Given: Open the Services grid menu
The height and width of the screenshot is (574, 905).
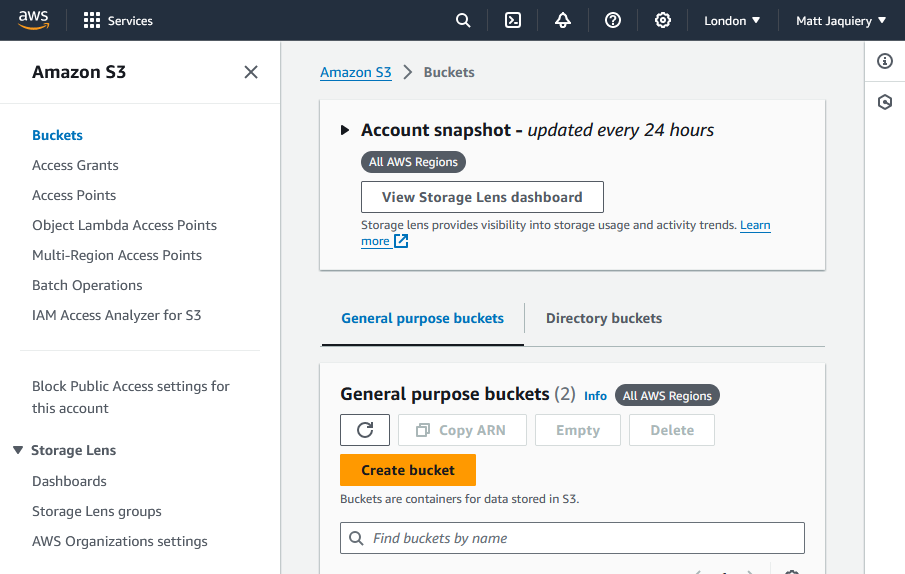Looking at the screenshot, I should (118, 20).
